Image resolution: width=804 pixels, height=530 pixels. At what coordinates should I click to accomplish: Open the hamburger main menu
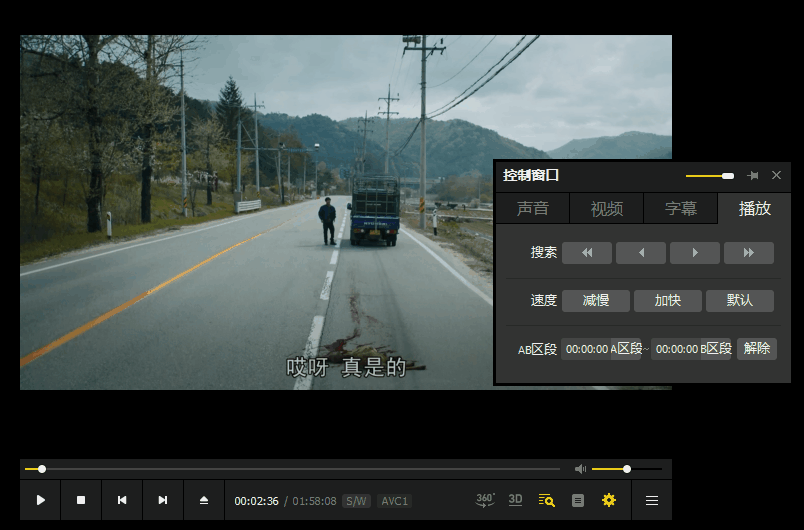(x=652, y=500)
